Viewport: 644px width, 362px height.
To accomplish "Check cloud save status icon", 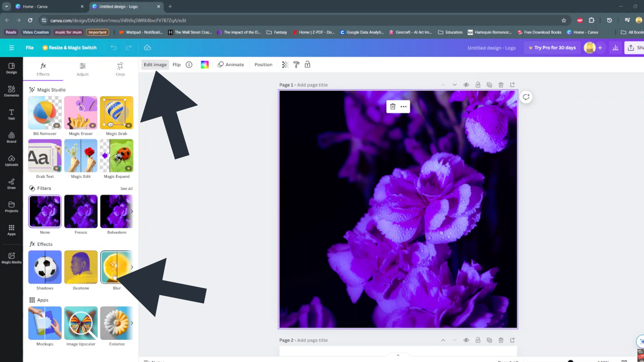I will click(x=147, y=48).
